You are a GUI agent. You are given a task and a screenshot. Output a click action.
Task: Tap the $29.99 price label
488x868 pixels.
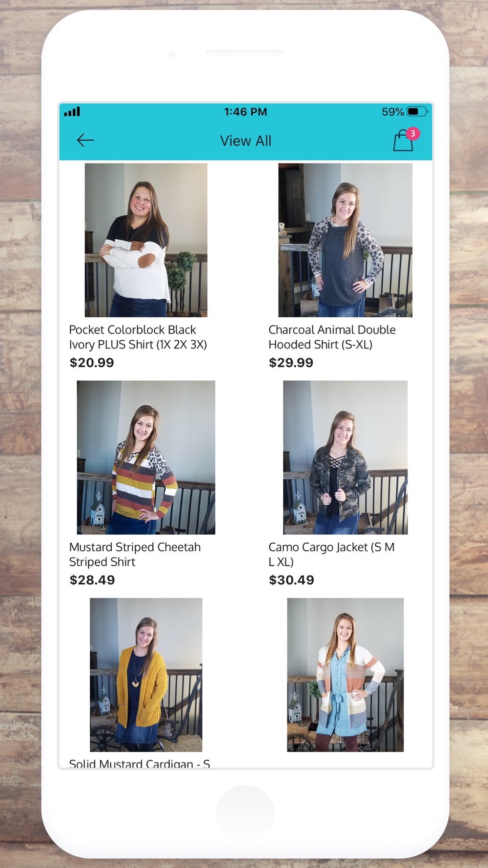point(291,363)
